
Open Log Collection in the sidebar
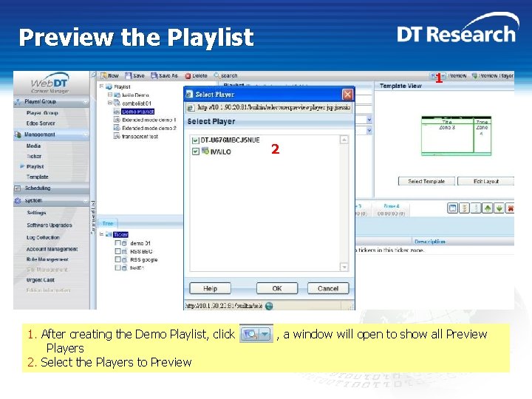[43, 237]
